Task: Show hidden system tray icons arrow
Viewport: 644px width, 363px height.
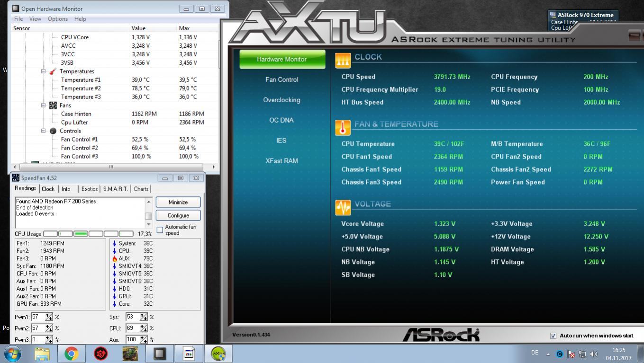Action: [548, 354]
